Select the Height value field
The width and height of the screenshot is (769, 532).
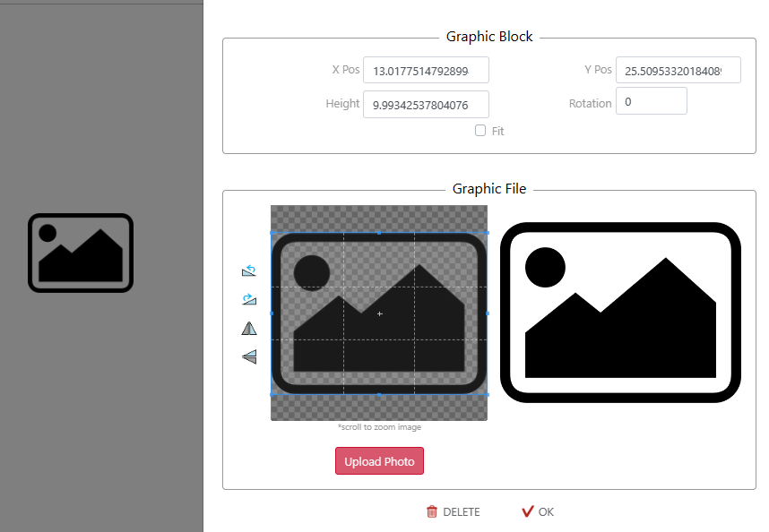(426, 104)
